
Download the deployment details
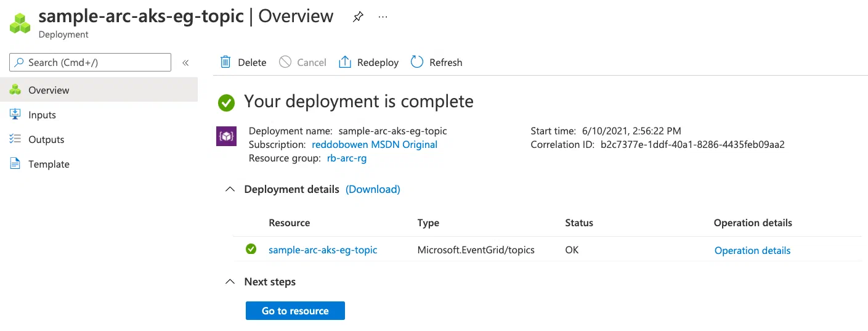tap(373, 189)
